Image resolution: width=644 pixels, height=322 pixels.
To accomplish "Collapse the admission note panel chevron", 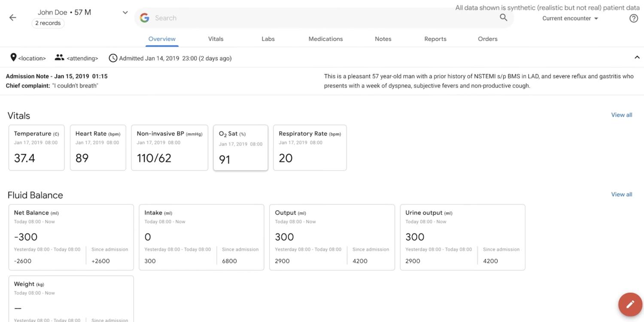I will [637, 58].
